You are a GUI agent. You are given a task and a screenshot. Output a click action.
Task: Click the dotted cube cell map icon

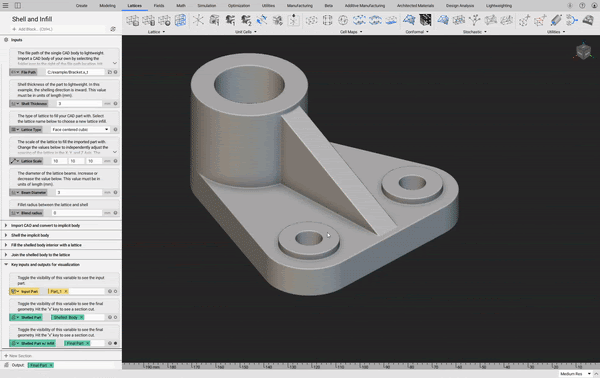311,20
